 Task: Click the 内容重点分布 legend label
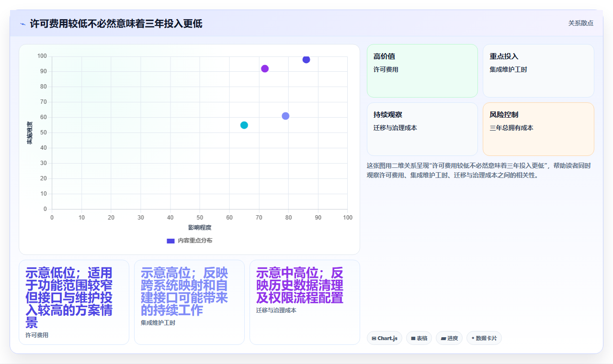coord(195,241)
